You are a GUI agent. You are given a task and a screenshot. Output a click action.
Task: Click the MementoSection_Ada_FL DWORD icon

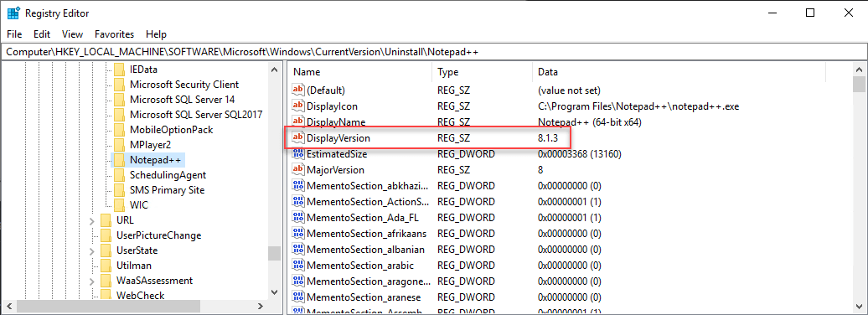[298, 218]
